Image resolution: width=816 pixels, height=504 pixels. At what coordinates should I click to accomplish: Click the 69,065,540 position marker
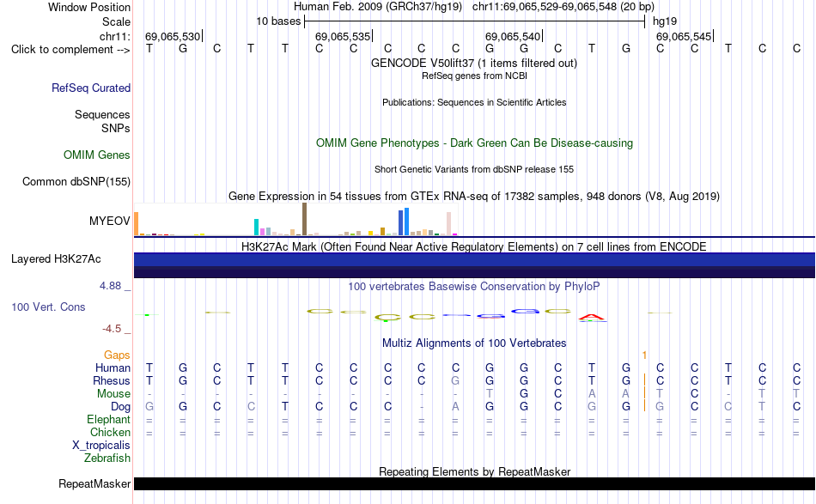pos(514,36)
